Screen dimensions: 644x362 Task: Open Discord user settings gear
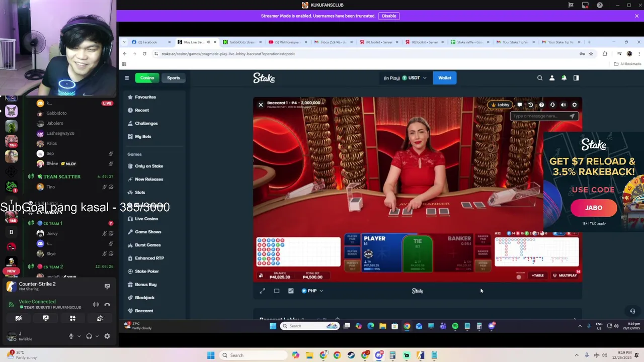coord(107,336)
